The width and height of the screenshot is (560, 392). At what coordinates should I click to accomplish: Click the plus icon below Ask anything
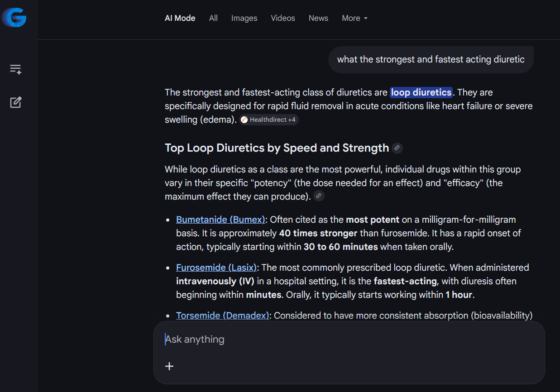click(169, 366)
